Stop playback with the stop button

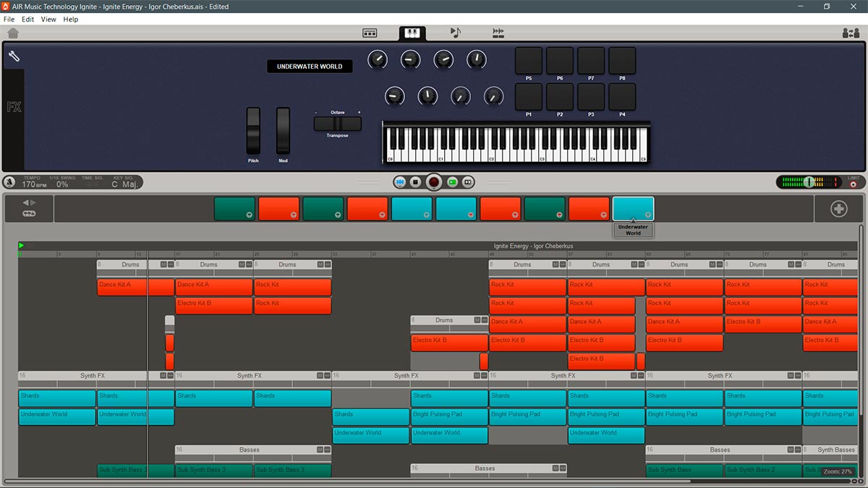pyautogui.click(x=416, y=182)
